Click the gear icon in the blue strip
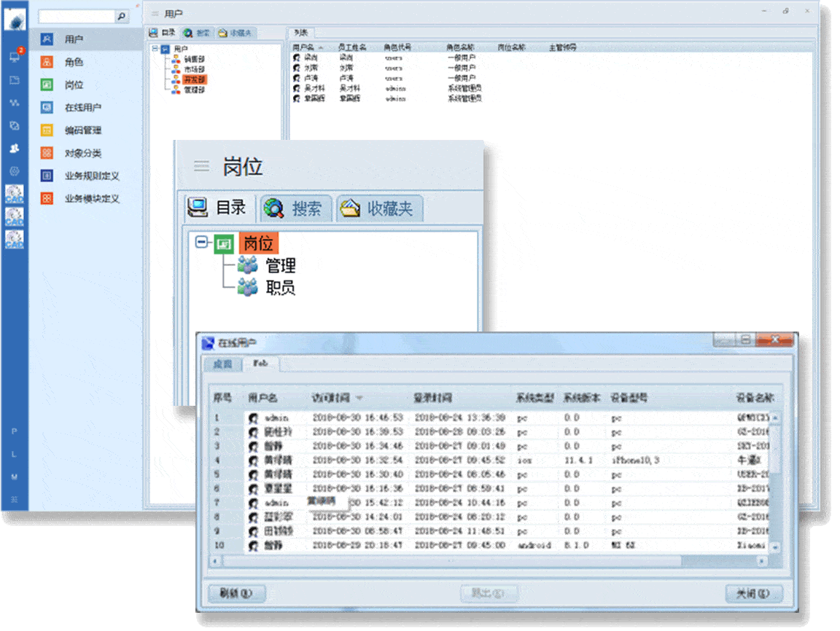Image resolution: width=840 pixels, height=631 pixels. 15,171
